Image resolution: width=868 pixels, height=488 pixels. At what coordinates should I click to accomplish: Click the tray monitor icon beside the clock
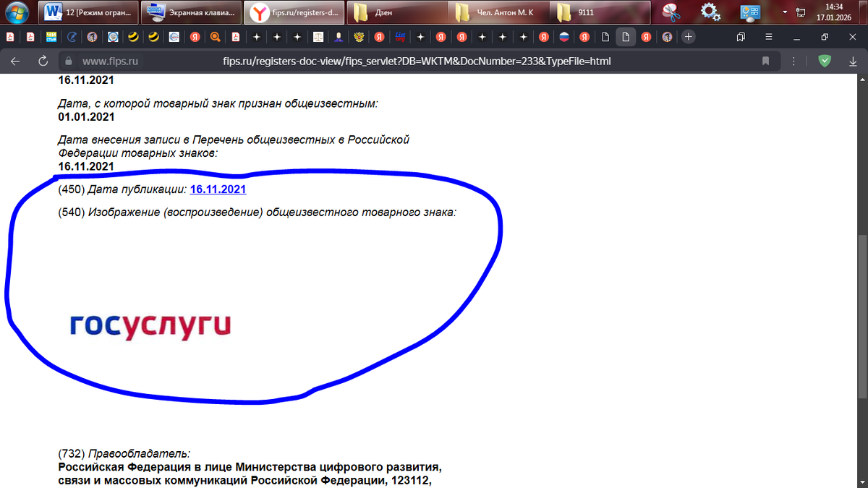tap(801, 12)
